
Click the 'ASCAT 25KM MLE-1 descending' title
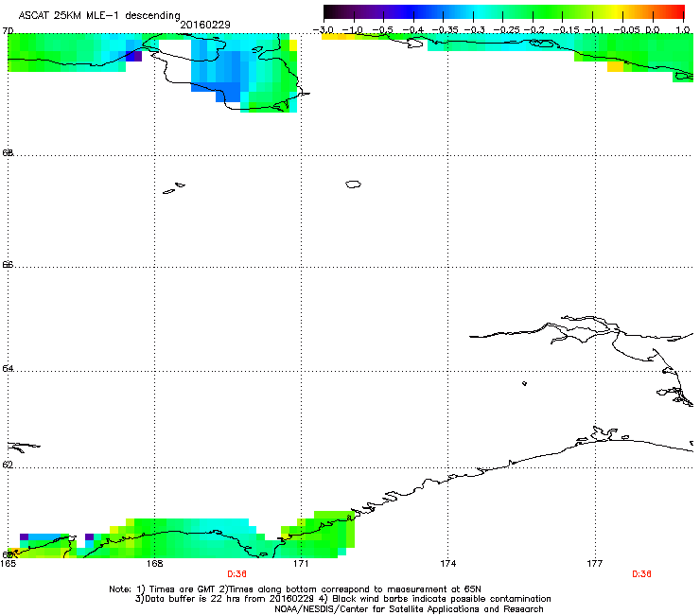99,15
